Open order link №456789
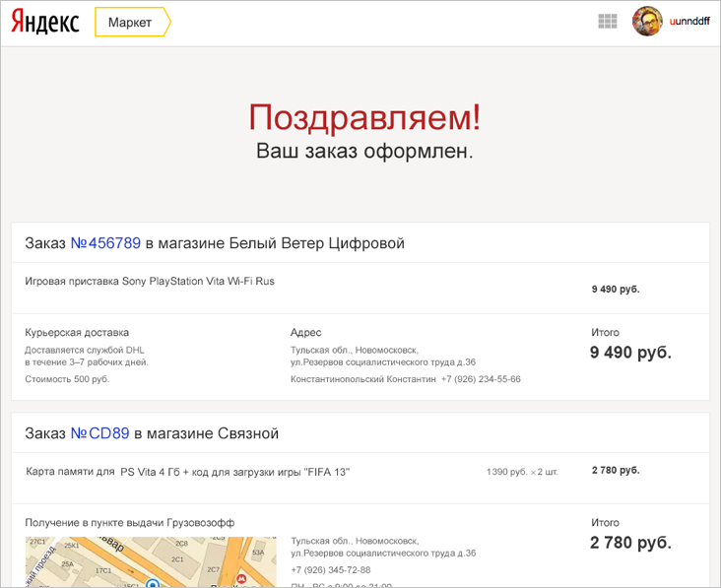Viewport: 721px width, 588px height. [x=105, y=242]
